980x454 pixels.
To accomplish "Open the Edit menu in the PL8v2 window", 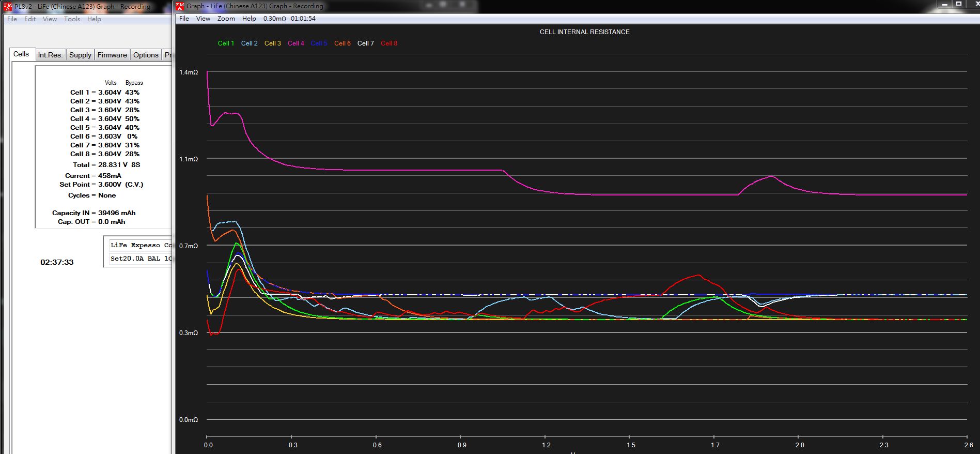I will (30, 19).
